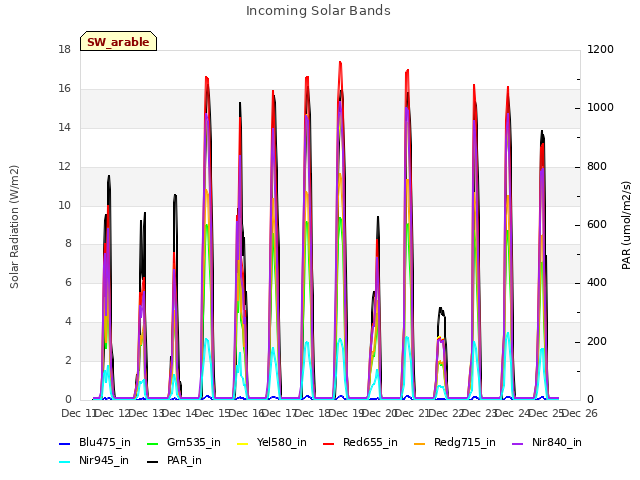The height and width of the screenshot is (480, 640).
Task: Toggle the Nir840_in legend entry
Action: [547, 442]
